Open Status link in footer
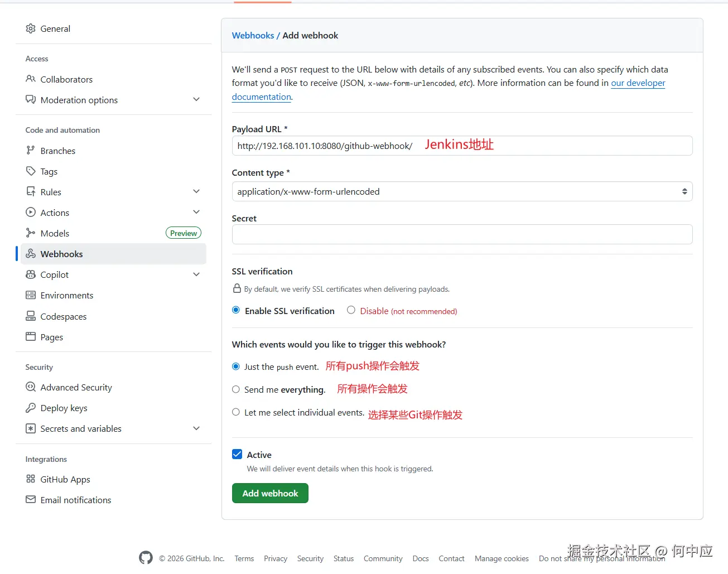 [344, 558]
